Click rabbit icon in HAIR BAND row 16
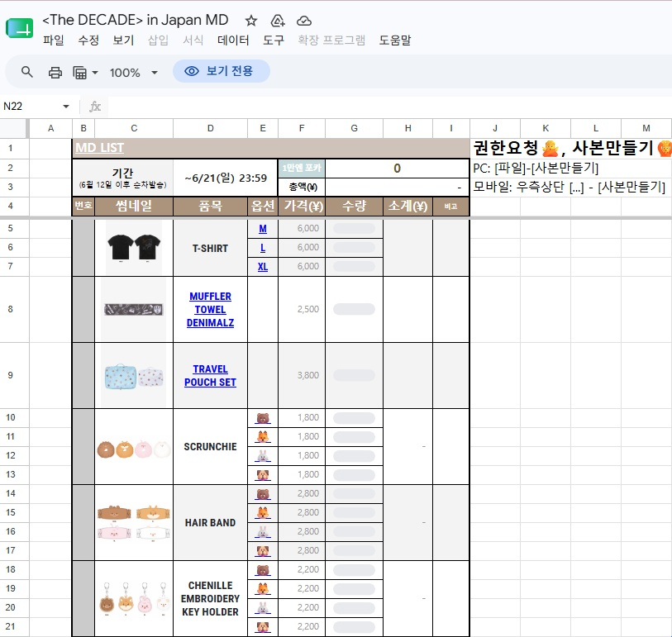The image size is (672, 637). tap(263, 532)
